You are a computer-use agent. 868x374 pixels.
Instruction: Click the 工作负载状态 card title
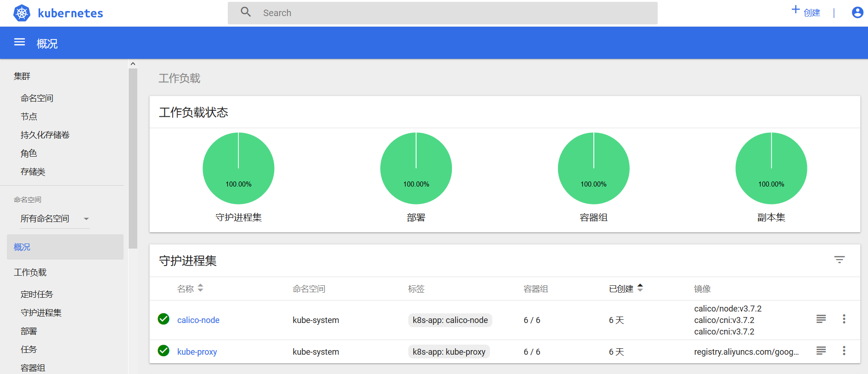click(x=194, y=113)
